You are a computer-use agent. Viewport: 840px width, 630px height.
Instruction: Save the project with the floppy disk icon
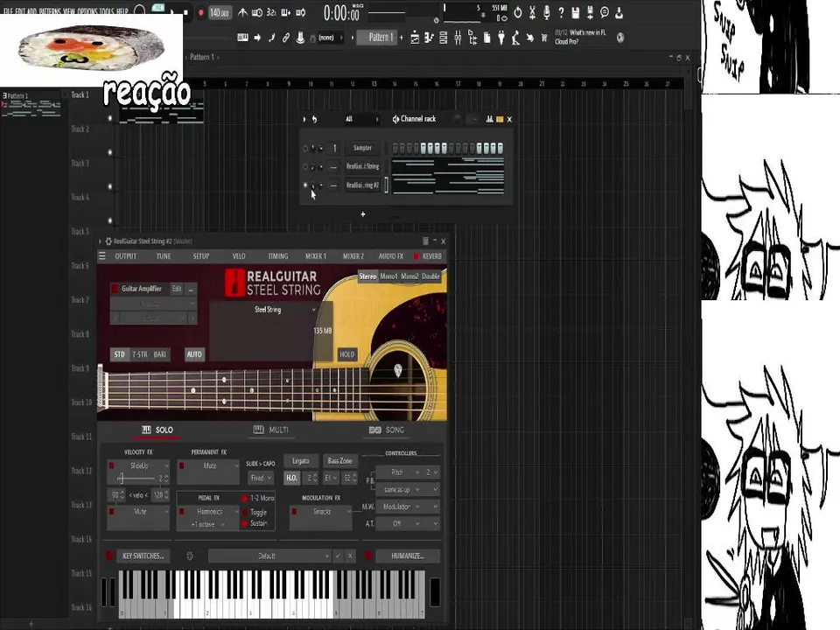(576, 12)
